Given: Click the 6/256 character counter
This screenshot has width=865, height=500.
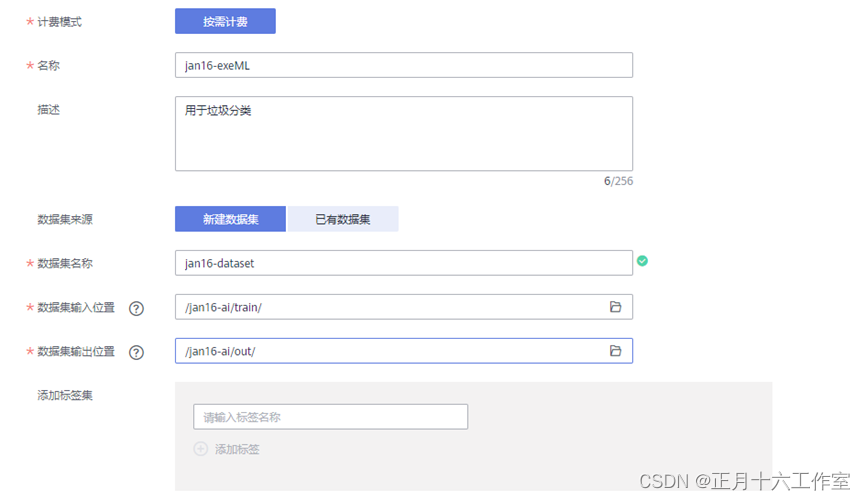Looking at the screenshot, I should [x=618, y=181].
